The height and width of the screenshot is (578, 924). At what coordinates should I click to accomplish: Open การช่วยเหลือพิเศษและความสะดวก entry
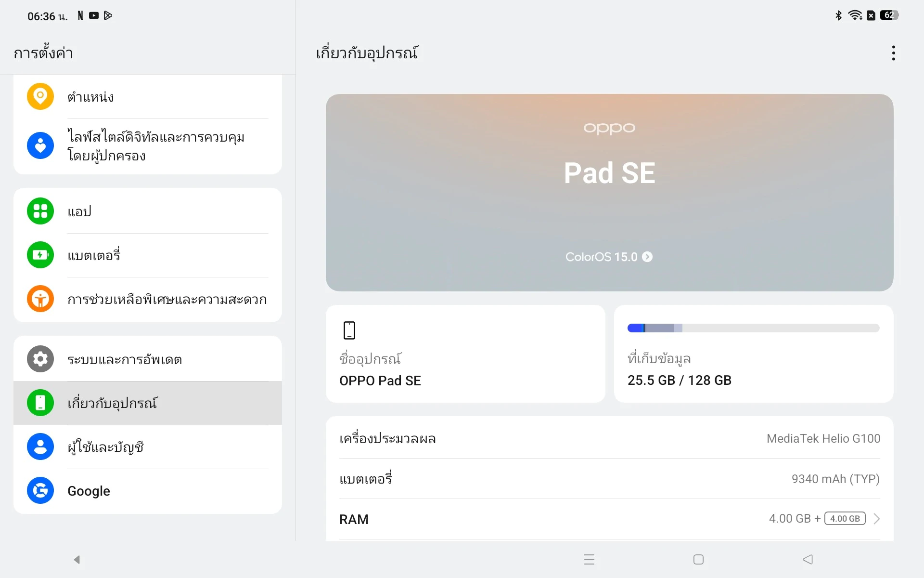tap(148, 299)
